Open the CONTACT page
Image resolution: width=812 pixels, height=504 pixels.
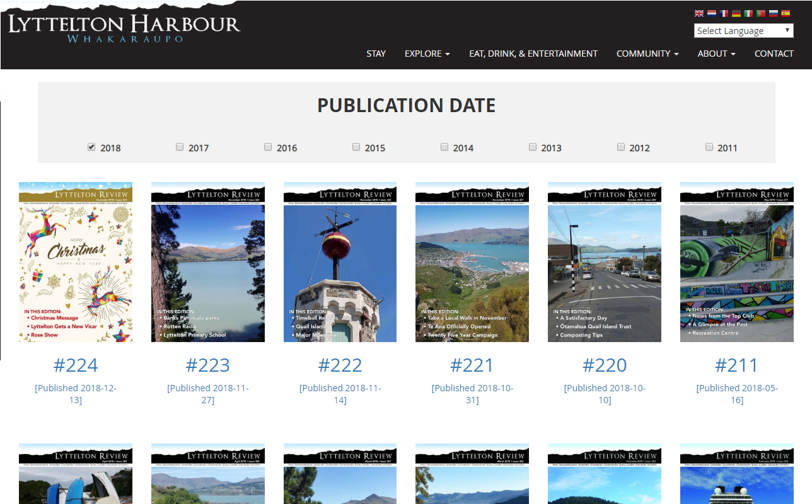click(x=774, y=54)
